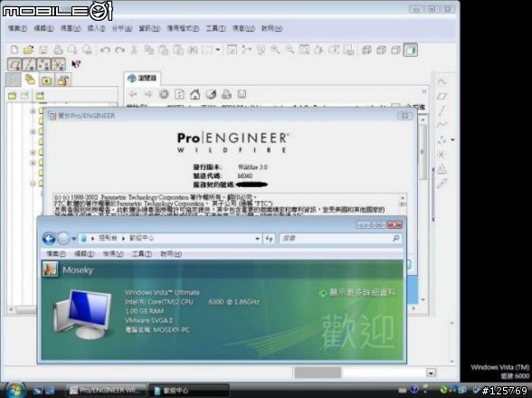
Task: Select datum curve tool on right toolbar
Action: (442, 125)
